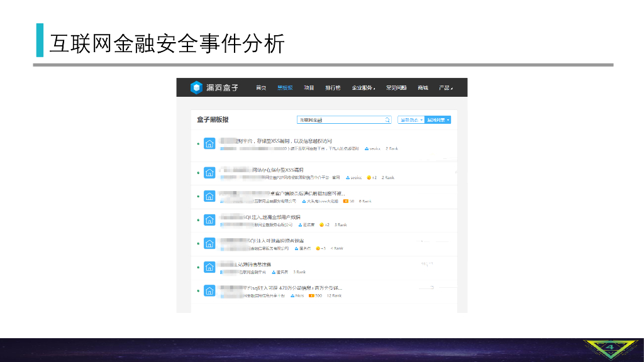The width and height of the screenshot is (644, 362).
Task: Click the search field containing 互联网金融
Action: coord(344,120)
